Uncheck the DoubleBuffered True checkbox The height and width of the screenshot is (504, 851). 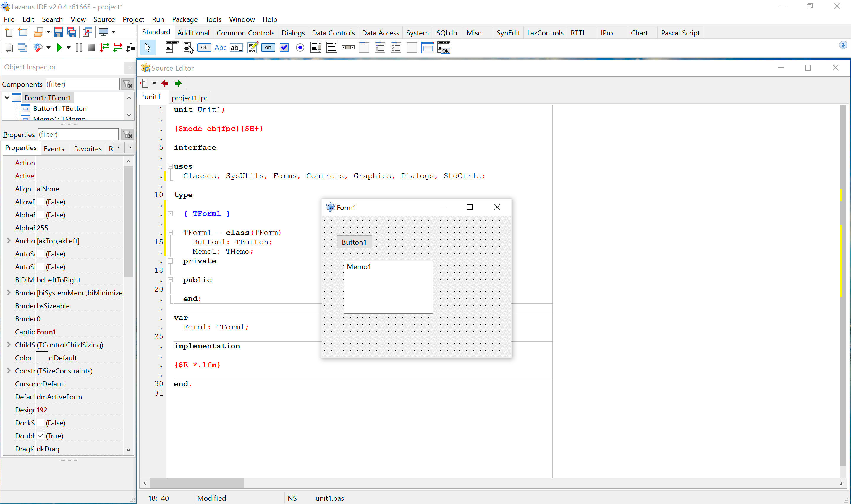(x=41, y=435)
